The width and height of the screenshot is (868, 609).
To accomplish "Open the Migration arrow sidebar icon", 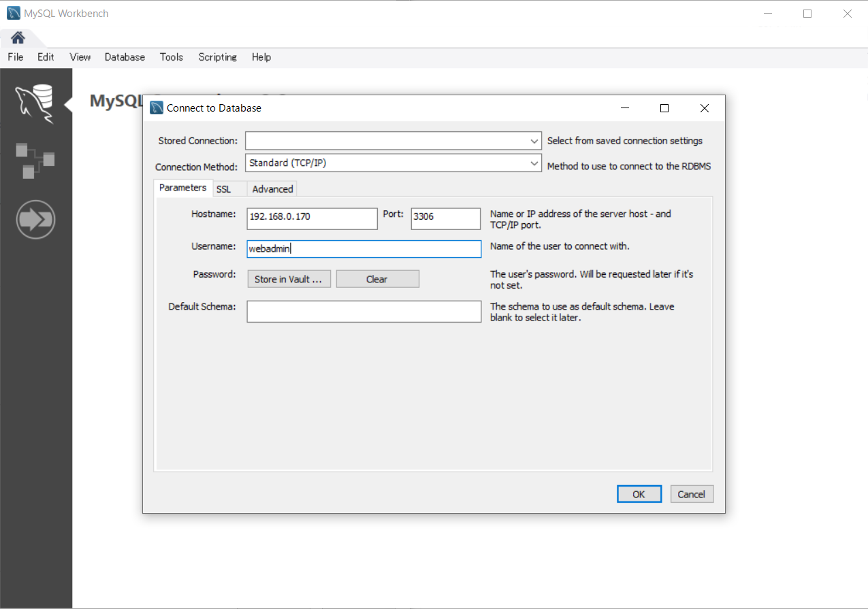I will click(x=35, y=219).
